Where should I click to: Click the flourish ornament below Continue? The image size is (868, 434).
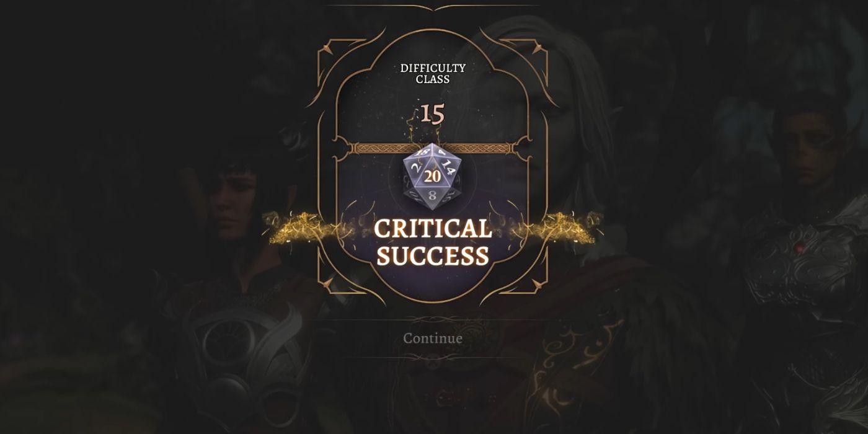click(x=433, y=358)
